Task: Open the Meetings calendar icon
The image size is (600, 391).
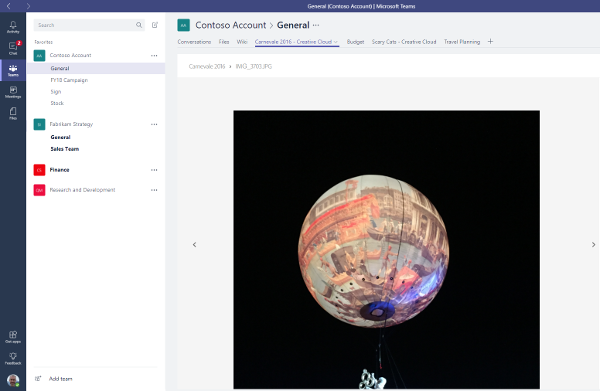Action: point(13,92)
